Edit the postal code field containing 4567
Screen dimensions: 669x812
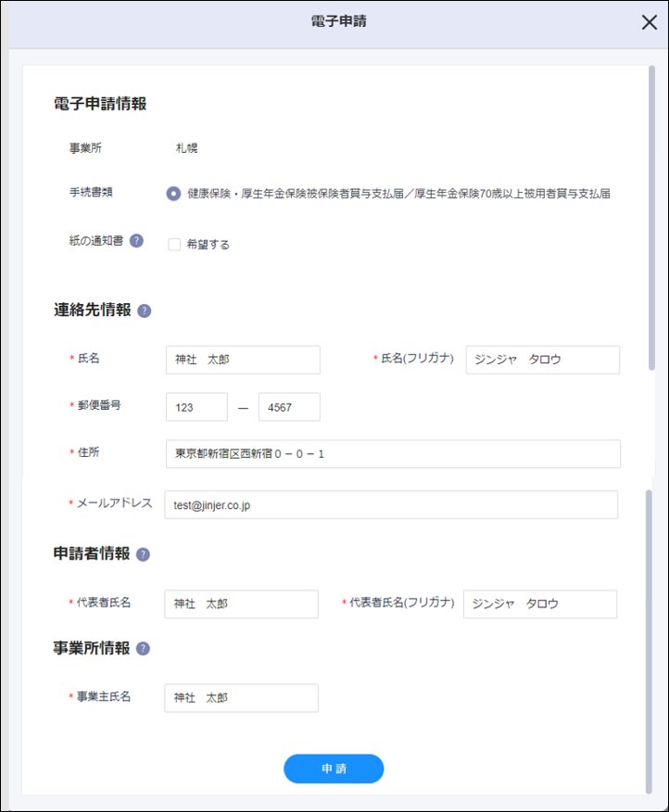[x=289, y=407]
